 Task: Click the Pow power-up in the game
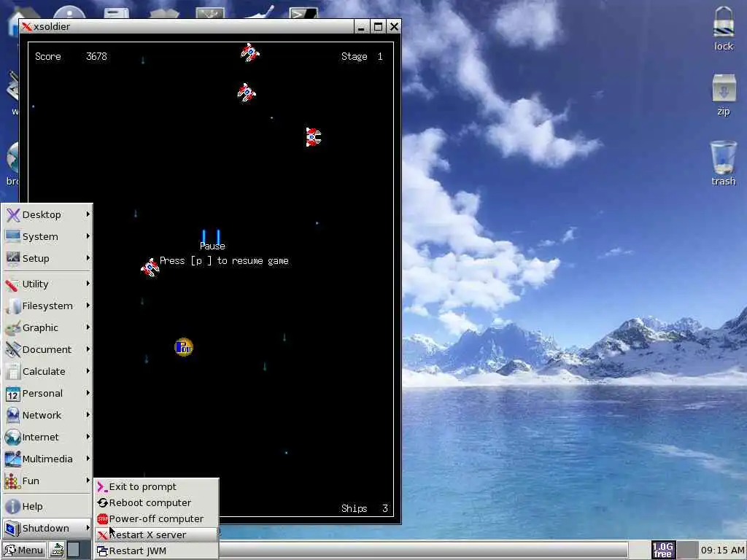pos(184,347)
